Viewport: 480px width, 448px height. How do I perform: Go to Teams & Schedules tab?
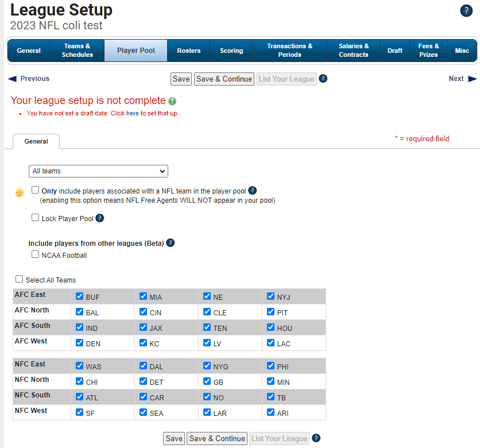tap(77, 51)
